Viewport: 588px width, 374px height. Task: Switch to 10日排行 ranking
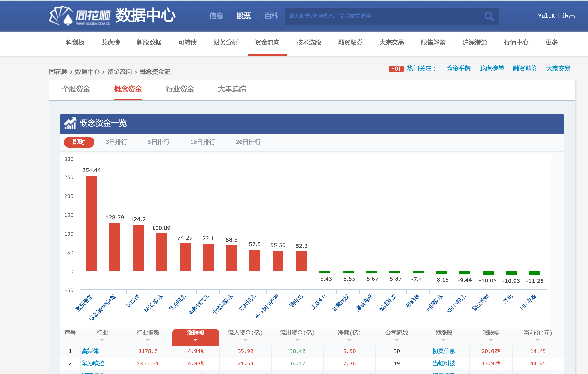(x=203, y=142)
